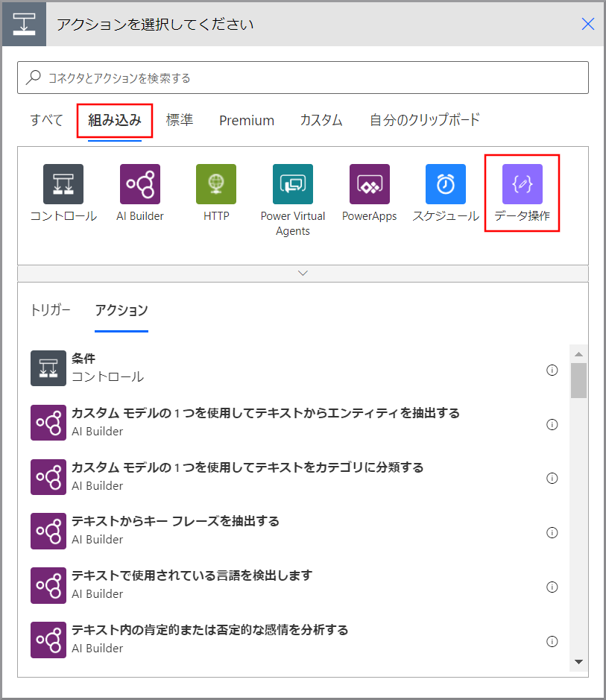Open the PowerApps connector icon
The width and height of the screenshot is (606, 700).
[370, 184]
